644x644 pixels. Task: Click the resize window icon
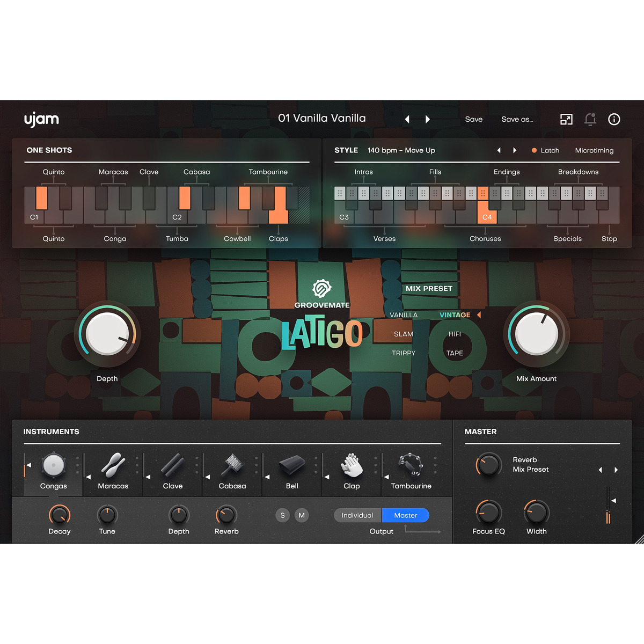pyautogui.click(x=566, y=119)
